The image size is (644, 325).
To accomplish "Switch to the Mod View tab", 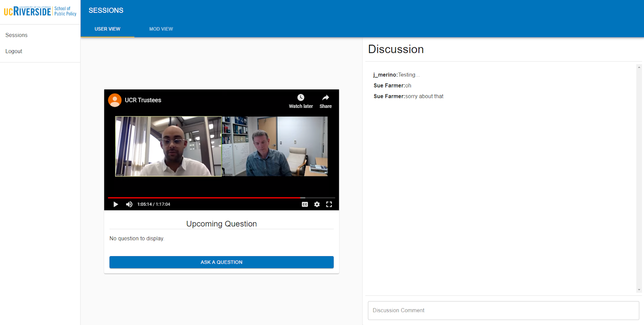I will pos(161,29).
